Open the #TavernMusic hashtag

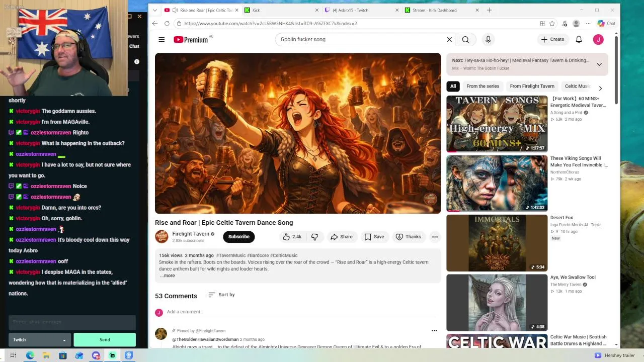tap(231, 255)
